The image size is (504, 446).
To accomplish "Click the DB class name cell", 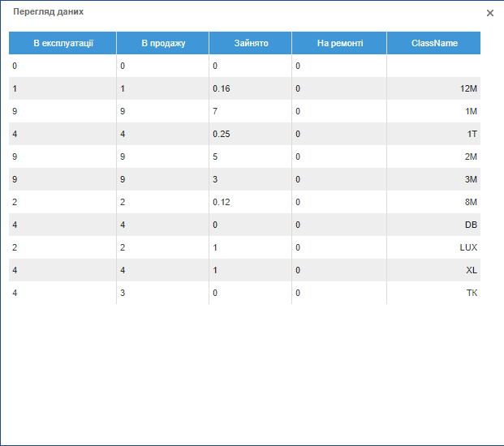I will pos(471,225).
